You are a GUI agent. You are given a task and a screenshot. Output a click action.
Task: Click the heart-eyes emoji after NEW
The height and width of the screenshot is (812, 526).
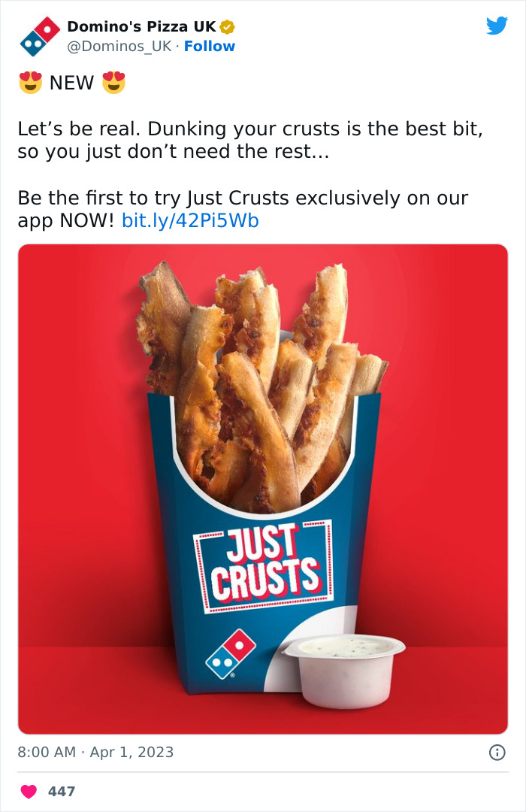pyautogui.click(x=113, y=83)
